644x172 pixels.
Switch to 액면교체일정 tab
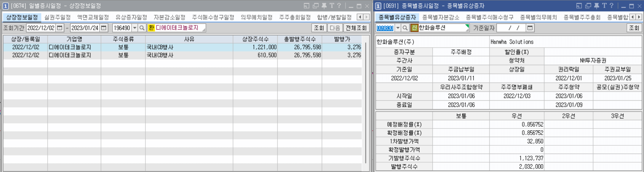93,17
